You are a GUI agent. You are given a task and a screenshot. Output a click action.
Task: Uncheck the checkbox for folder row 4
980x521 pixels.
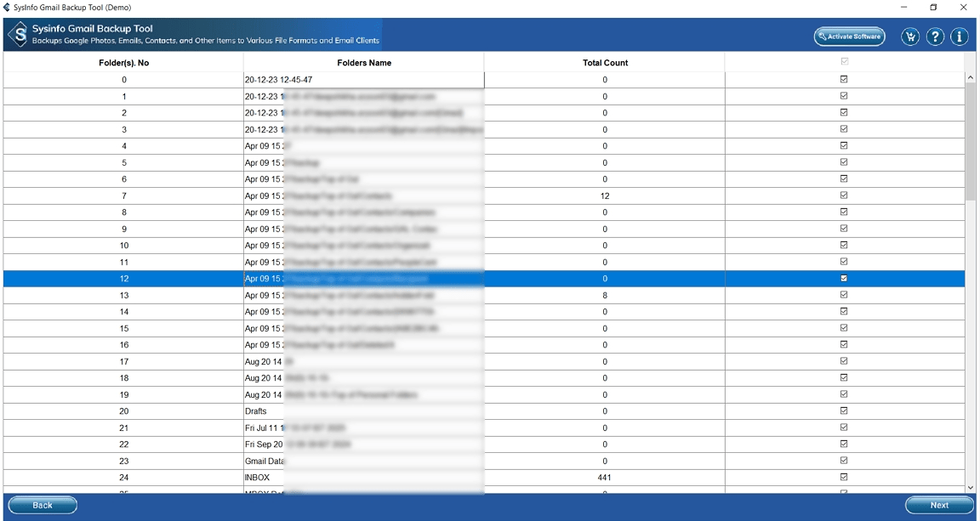pos(844,145)
